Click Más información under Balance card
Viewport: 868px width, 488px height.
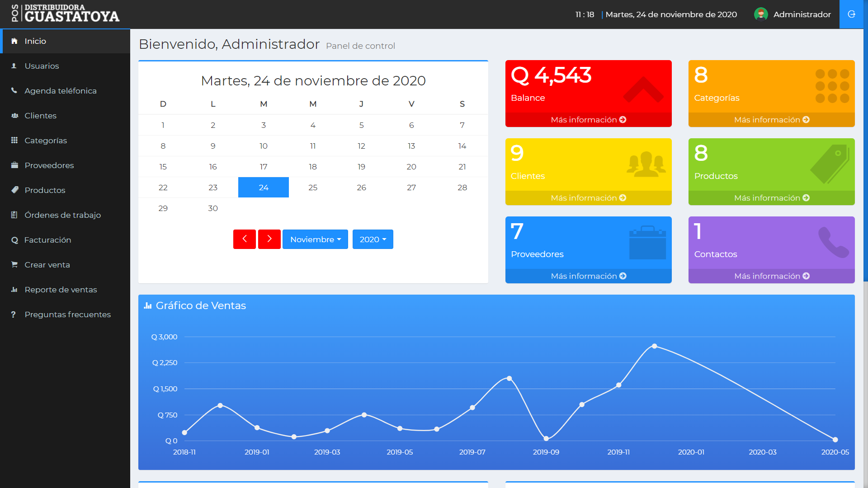(588, 120)
